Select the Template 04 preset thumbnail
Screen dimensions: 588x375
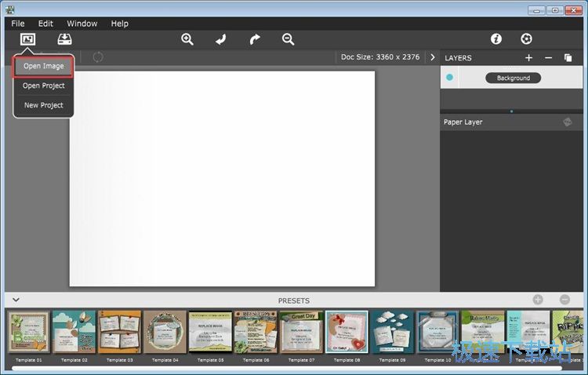(165, 332)
